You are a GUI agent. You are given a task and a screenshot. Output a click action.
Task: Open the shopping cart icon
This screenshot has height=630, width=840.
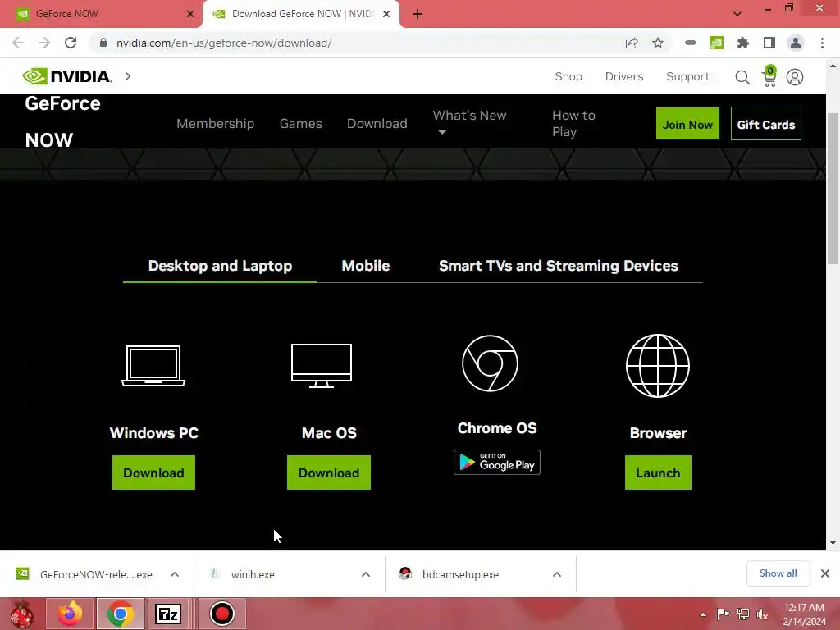(x=769, y=76)
